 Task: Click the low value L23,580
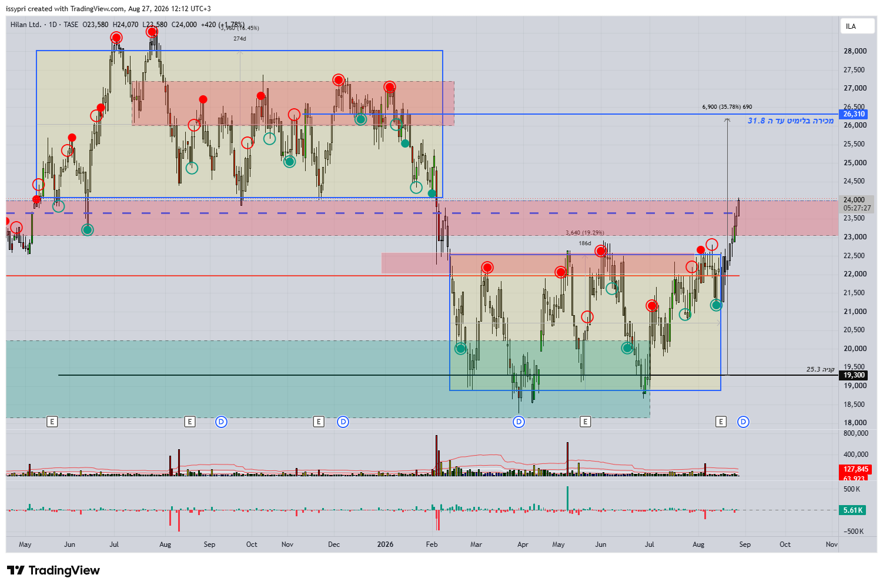[155, 25]
